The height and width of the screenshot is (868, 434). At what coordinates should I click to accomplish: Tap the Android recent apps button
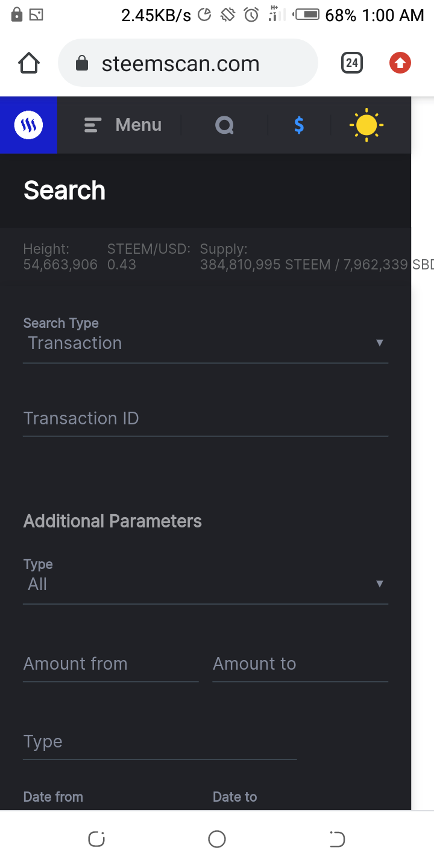tap(96, 839)
